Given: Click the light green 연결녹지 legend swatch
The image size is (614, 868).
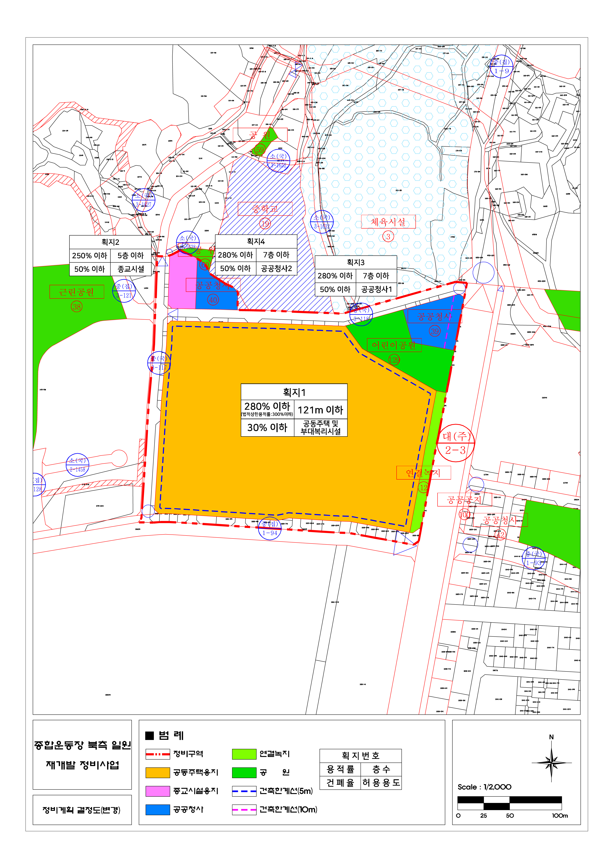Looking at the screenshot, I should (x=244, y=754).
